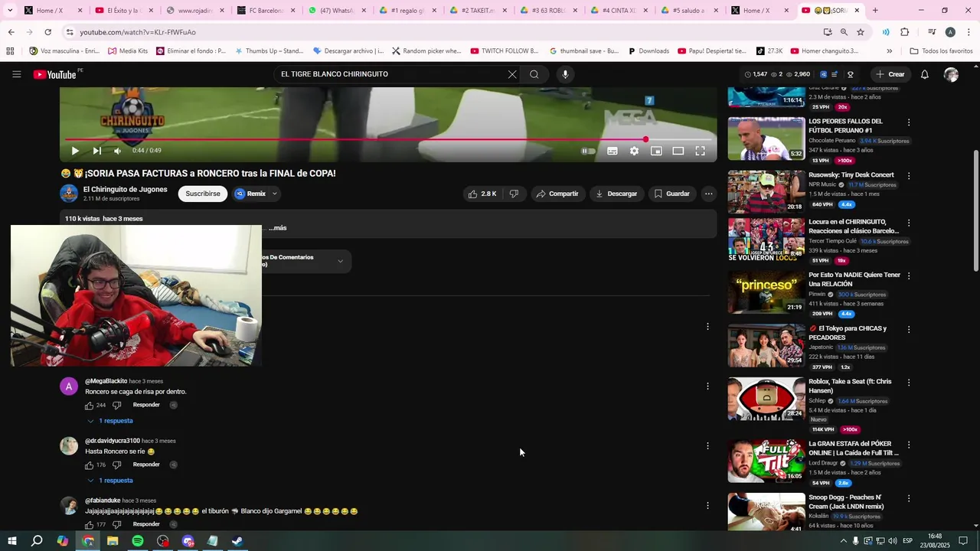This screenshot has height=551, width=980.
Task: Open Roblox, Take a Seat video thumbnail
Action: coord(766,399)
